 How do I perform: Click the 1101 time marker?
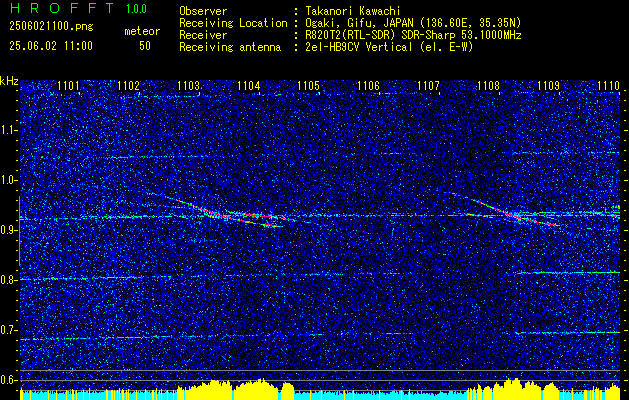(x=69, y=85)
